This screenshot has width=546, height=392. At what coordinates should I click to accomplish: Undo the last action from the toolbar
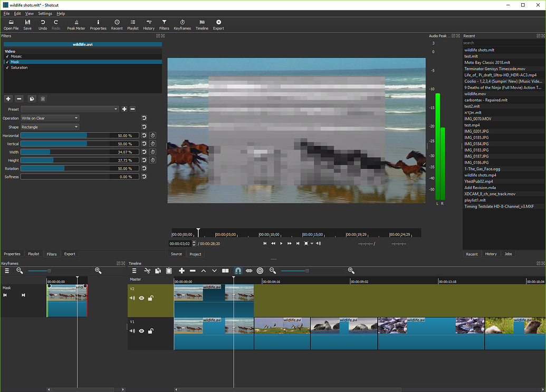(x=43, y=25)
